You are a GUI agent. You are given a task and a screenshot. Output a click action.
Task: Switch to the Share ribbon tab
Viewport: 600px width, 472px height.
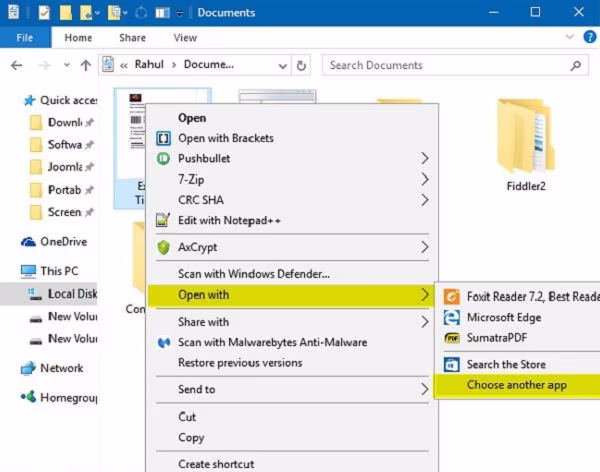click(132, 38)
